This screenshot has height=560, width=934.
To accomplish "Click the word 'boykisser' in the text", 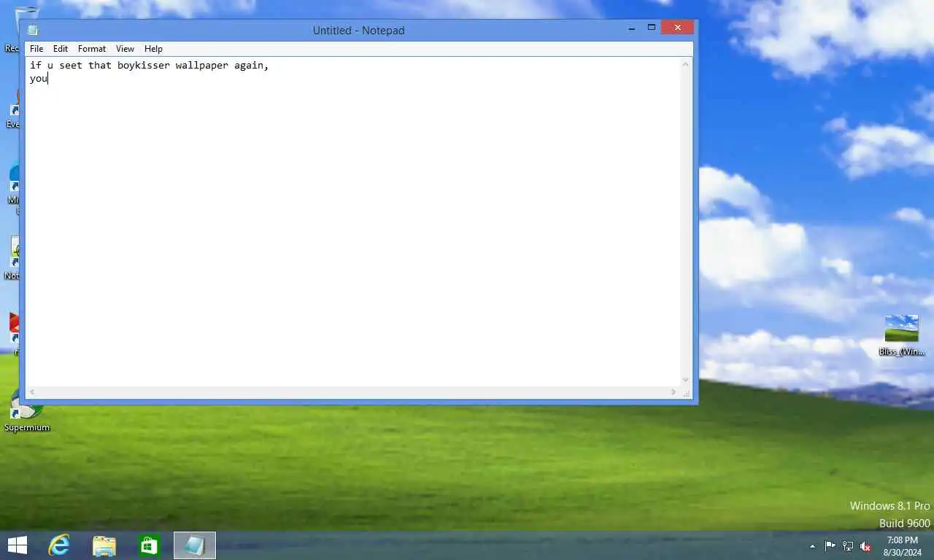I will click(143, 66).
